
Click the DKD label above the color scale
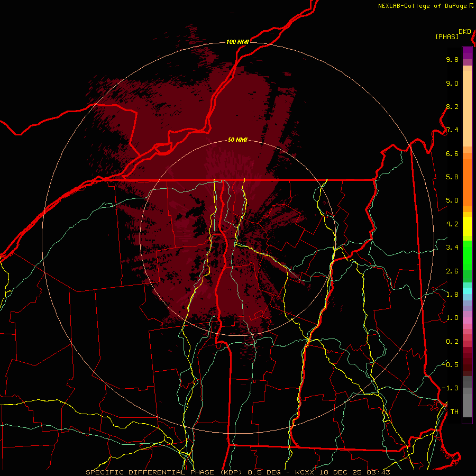(465, 32)
